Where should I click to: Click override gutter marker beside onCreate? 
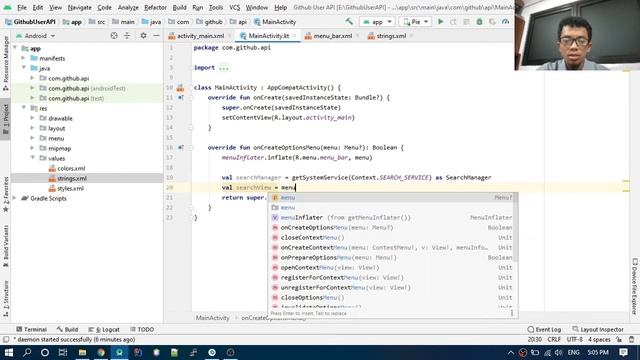(x=180, y=98)
